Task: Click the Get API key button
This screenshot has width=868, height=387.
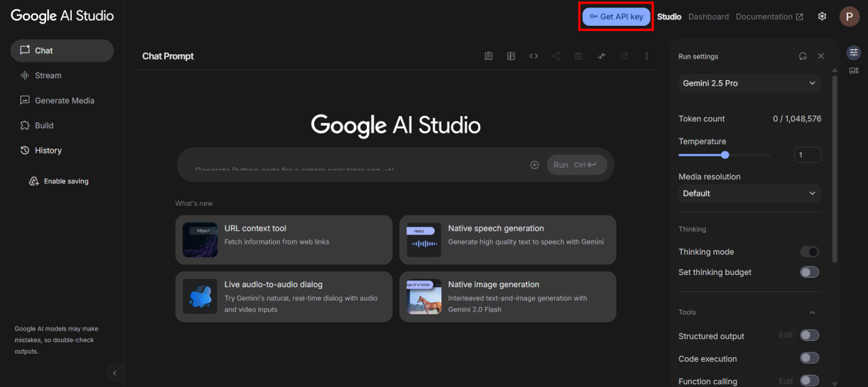Action: tap(616, 16)
